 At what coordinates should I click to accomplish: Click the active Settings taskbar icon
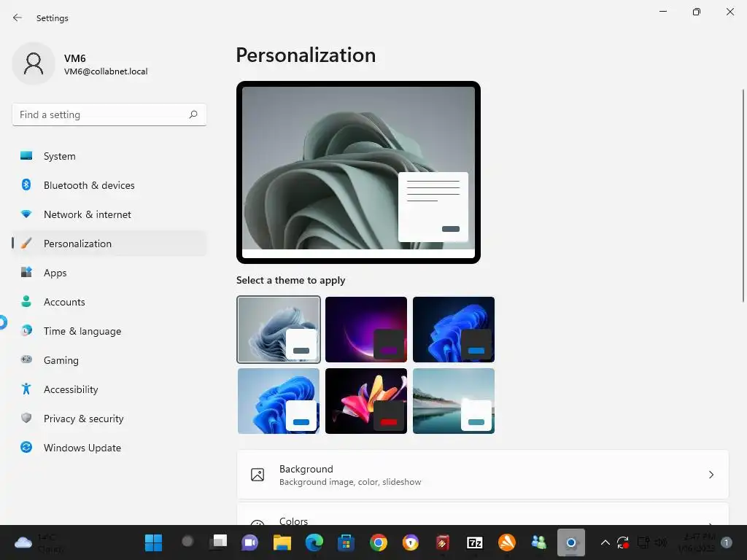570,542
